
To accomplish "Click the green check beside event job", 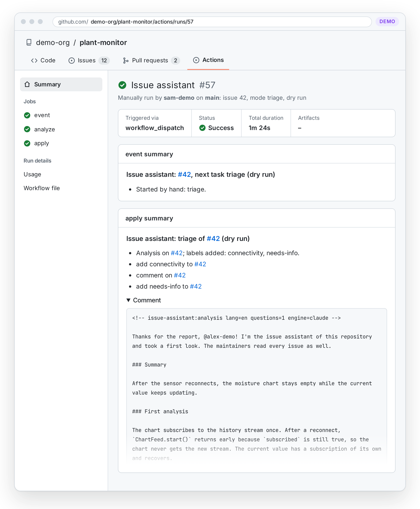I will pos(27,115).
